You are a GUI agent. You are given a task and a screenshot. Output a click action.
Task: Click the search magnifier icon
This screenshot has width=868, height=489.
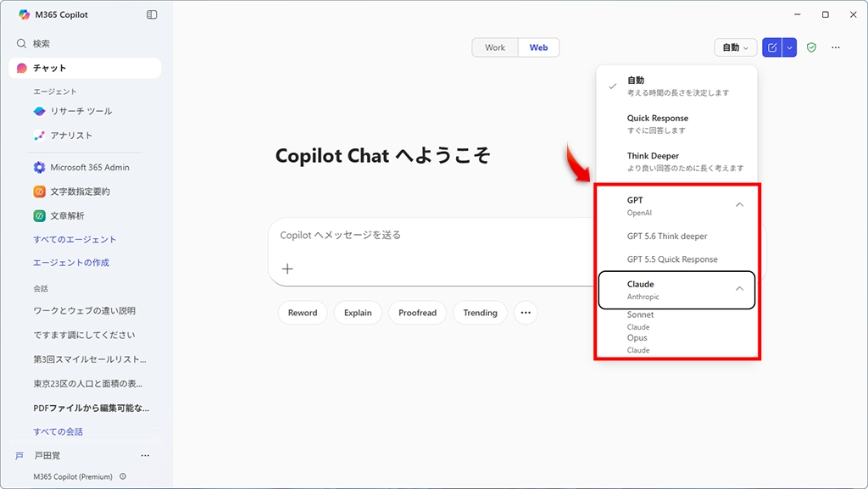21,43
